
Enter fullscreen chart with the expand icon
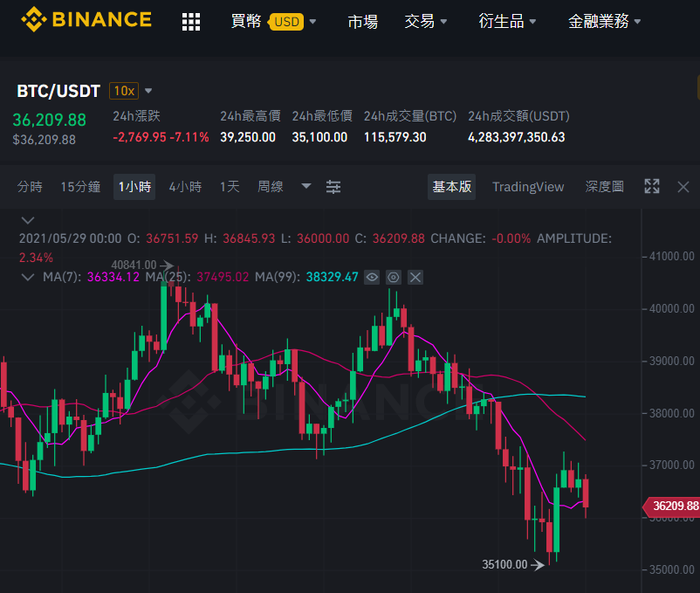point(652,186)
